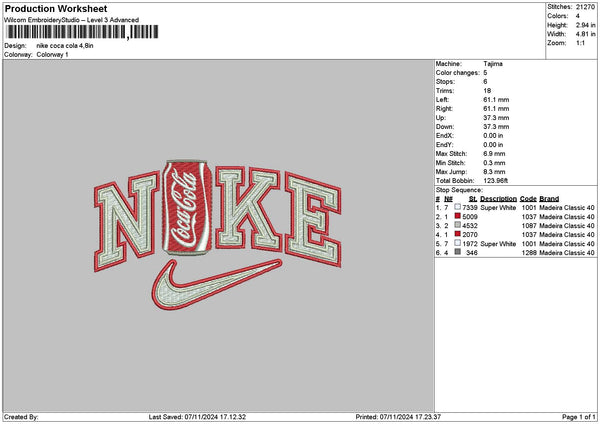Click the 'Right:' label
Screen dimensions: 600x424
click(x=444, y=109)
